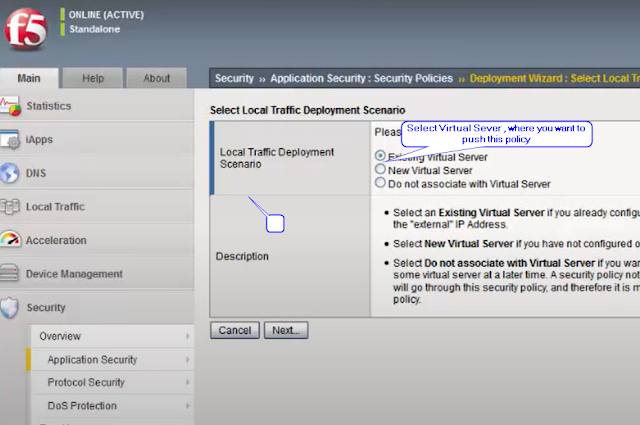Open the Local Traffic menu section
Image resolution: width=640 pixels, height=425 pixels.
coord(97,207)
